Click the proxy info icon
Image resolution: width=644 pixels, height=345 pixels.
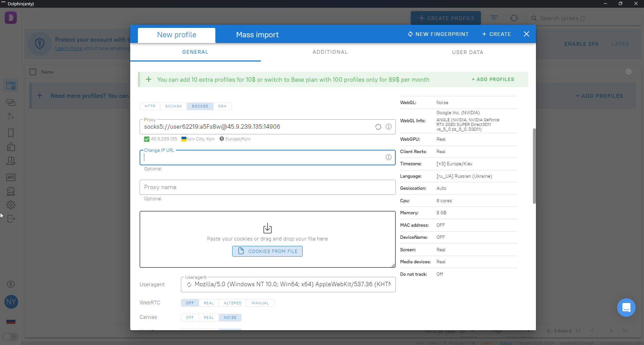[388, 127]
